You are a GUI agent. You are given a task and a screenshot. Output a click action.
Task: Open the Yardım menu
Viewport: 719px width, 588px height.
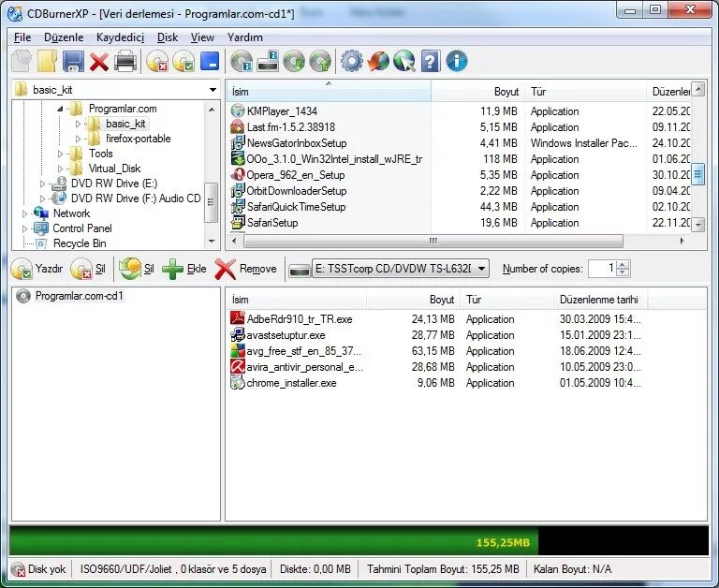(x=245, y=37)
